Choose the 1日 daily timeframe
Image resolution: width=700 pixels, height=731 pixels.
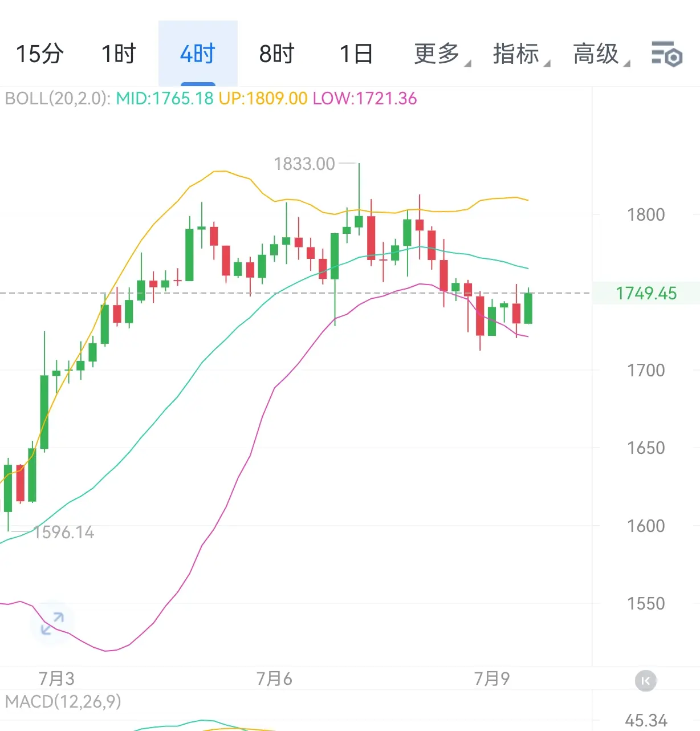pos(356,54)
